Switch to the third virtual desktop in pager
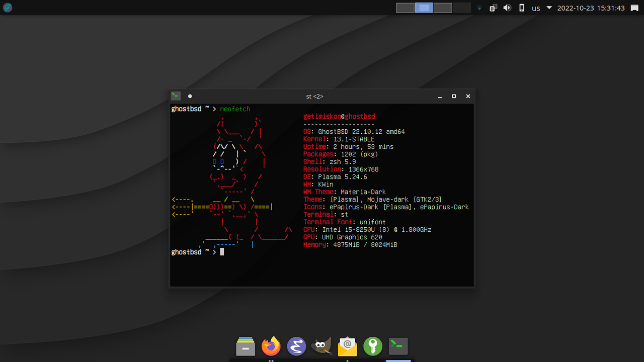Screen dimensions: 644x362 pyautogui.click(x=443, y=8)
